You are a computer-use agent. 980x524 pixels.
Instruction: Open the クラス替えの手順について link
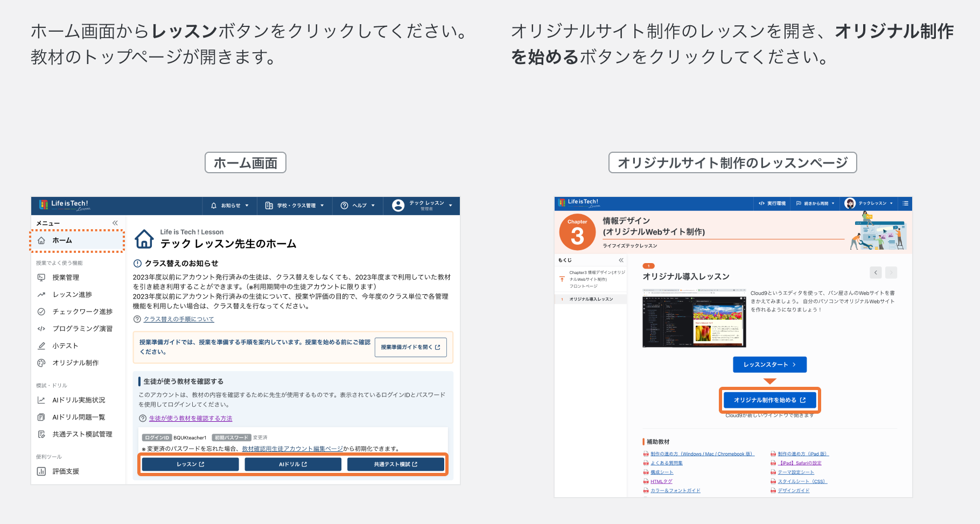click(179, 319)
